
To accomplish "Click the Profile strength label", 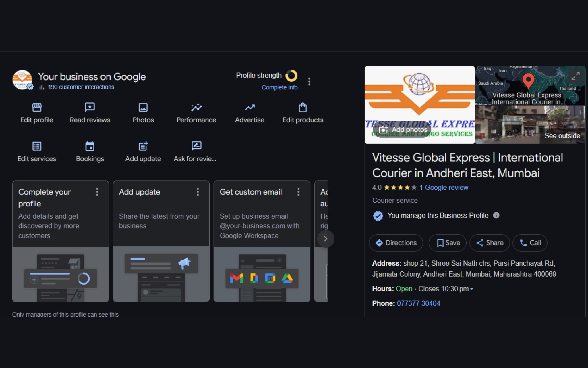I will tap(259, 75).
